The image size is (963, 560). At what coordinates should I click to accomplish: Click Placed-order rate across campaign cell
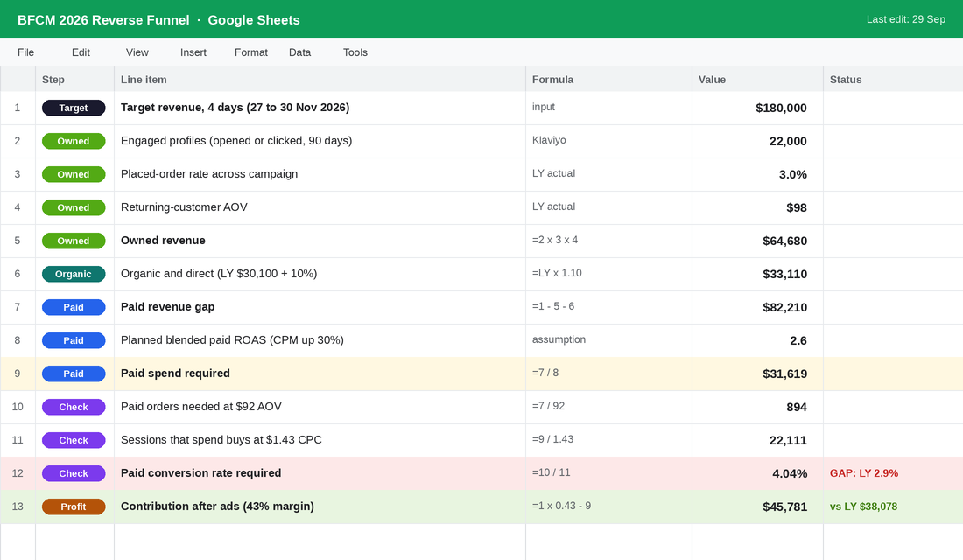(320, 174)
